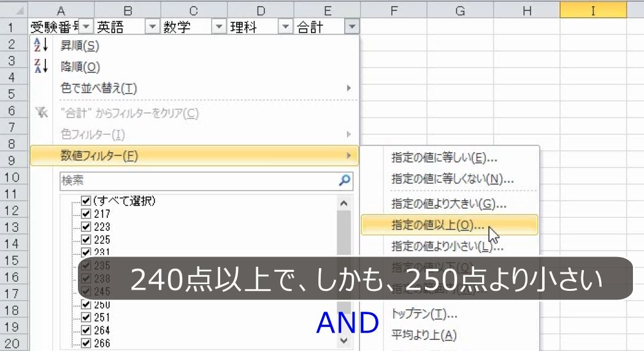Uncheck the 223 value checkbox
Viewport: 644px width, 351px height.
click(86, 226)
